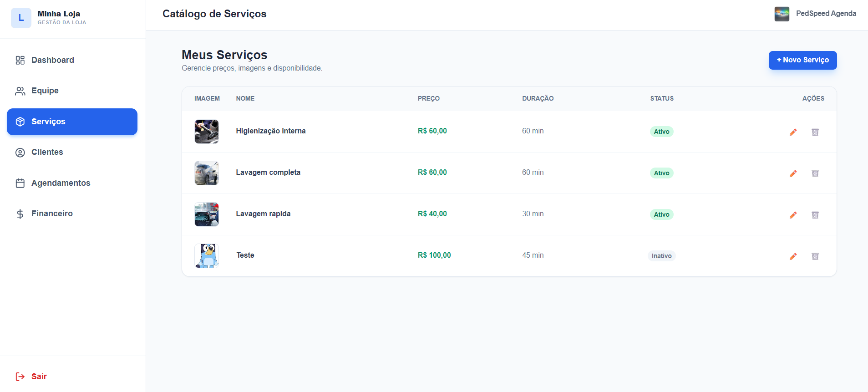
Task: Click the edit pencil for Higienização interna
Action: tap(793, 132)
